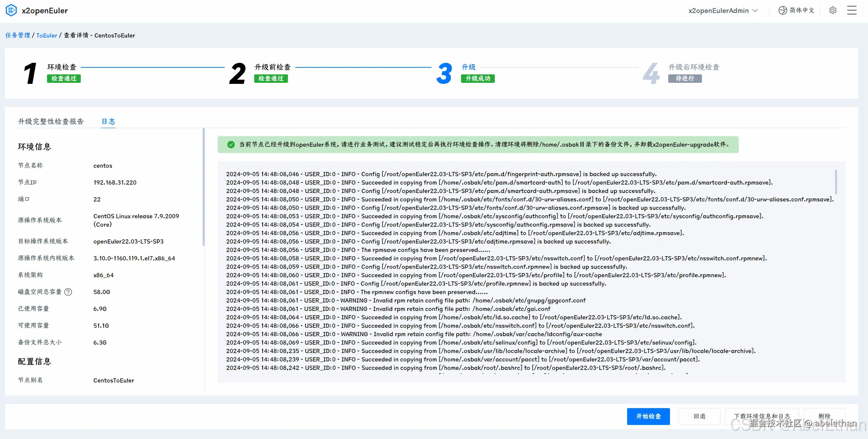Expand x2openEulerAdmin user dropdown
Image resolution: width=868 pixels, height=439 pixels.
click(x=723, y=11)
